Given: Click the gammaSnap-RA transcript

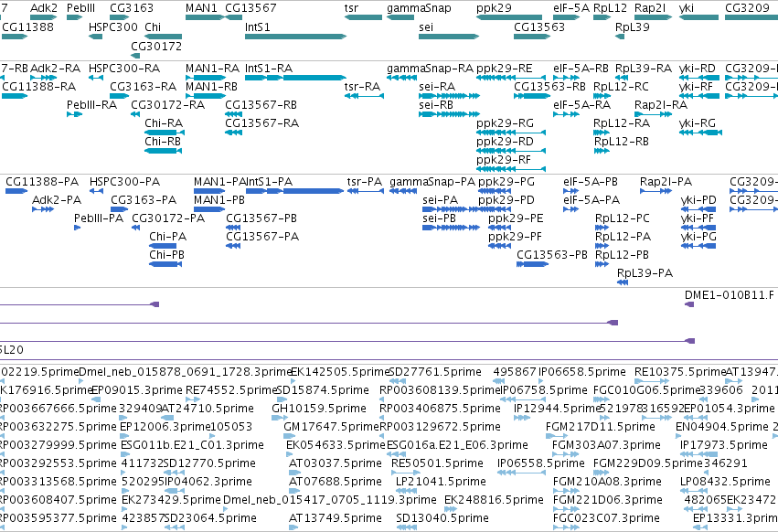Looking at the screenshot, I should pyautogui.click(x=402, y=78).
